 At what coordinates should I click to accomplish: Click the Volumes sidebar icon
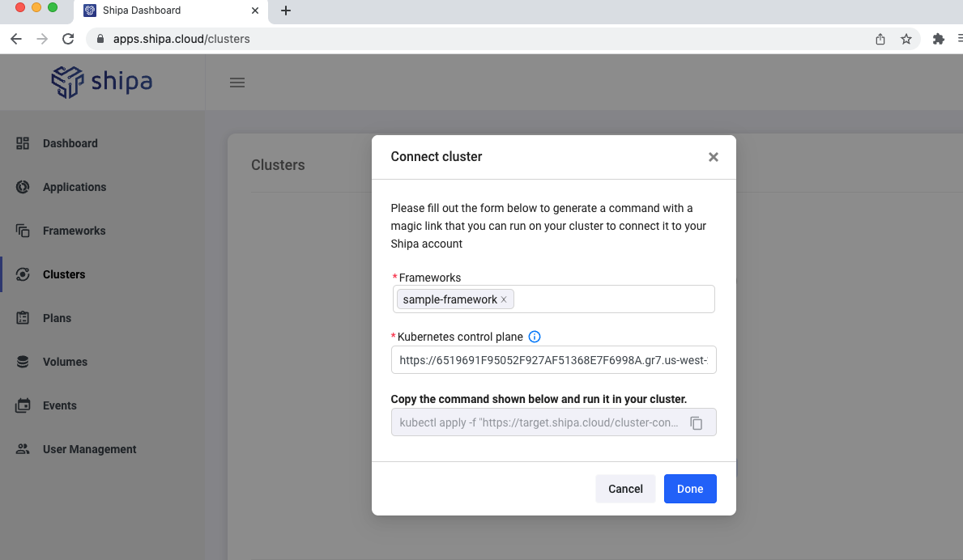23,362
